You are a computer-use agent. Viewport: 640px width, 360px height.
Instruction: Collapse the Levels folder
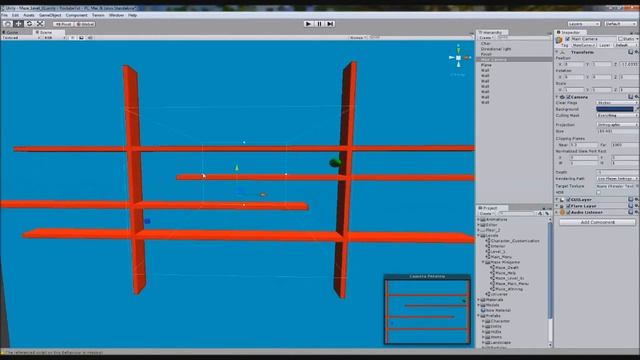[479, 236]
